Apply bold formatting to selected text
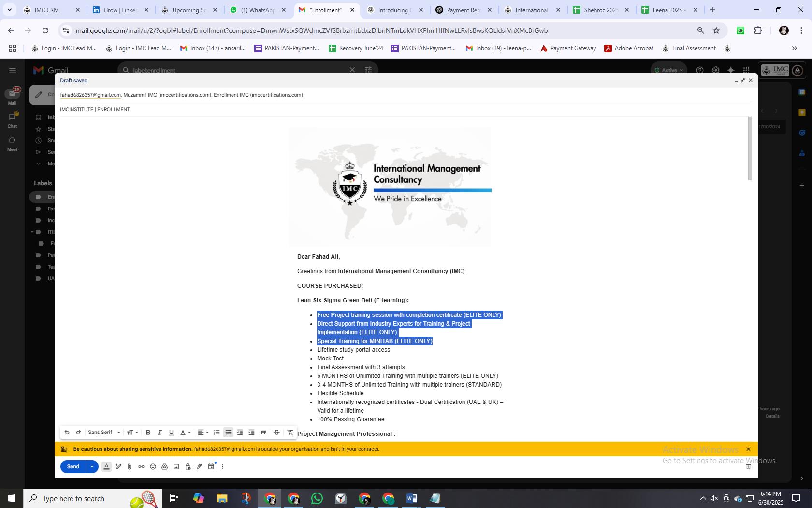This screenshot has width=812, height=508. click(x=148, y=433)
